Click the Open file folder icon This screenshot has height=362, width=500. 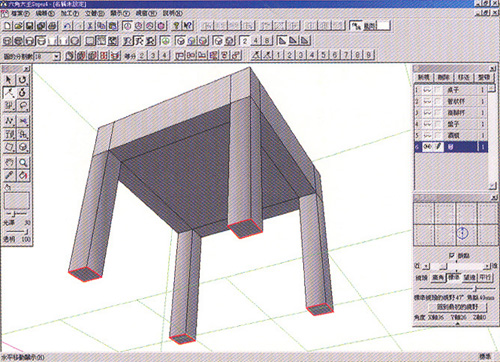(x=19, y=26)
